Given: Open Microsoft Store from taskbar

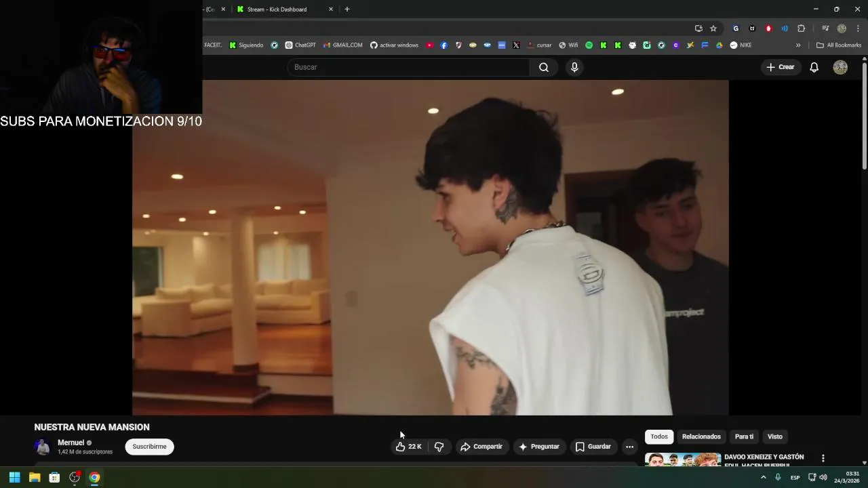Looking at the screenshot, I should [54, 477].
